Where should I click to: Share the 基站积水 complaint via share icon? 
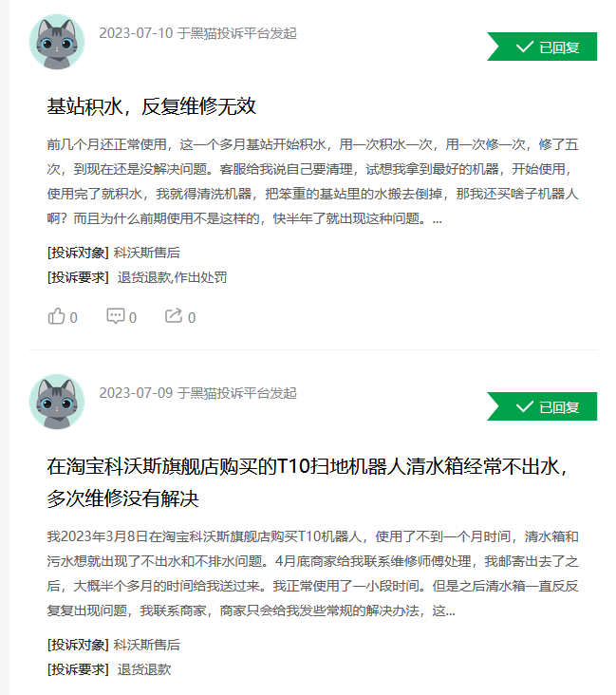click(174, 316)
